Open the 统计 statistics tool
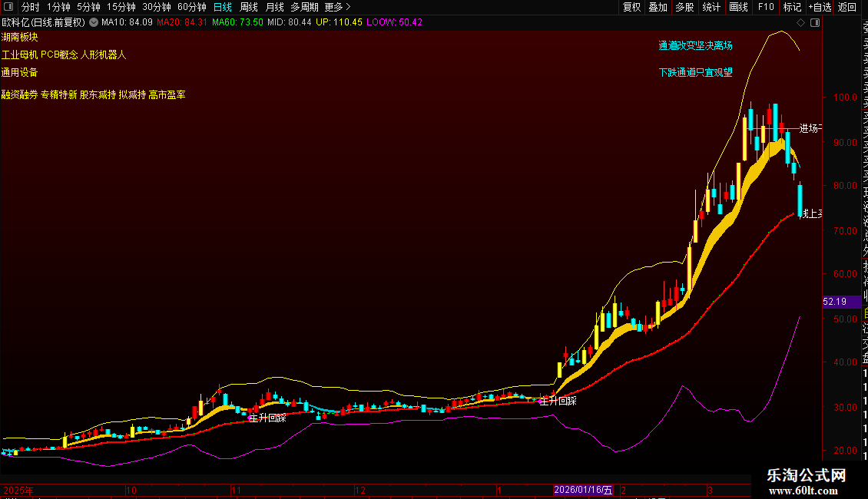868x499 pixels. click(x=711, y=7)
